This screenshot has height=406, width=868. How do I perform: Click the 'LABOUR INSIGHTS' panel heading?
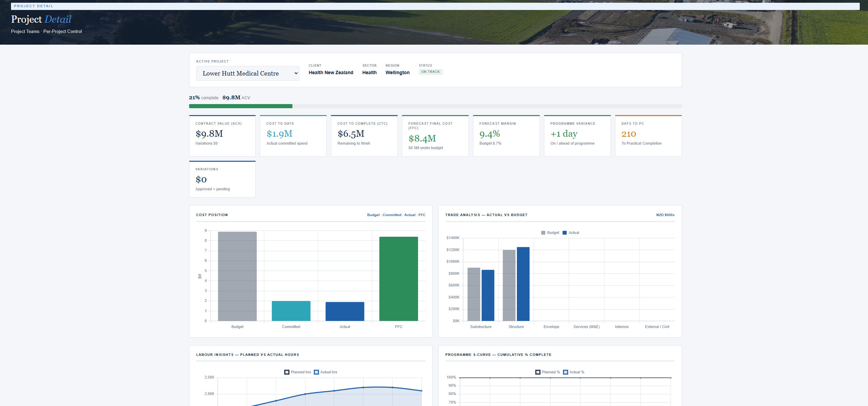[x=247, y=355]
